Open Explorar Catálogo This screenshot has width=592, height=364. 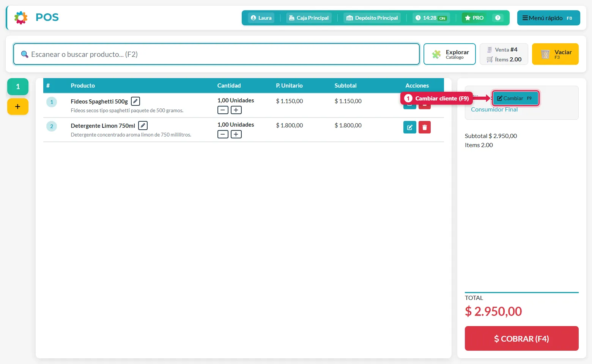(450, 54)
